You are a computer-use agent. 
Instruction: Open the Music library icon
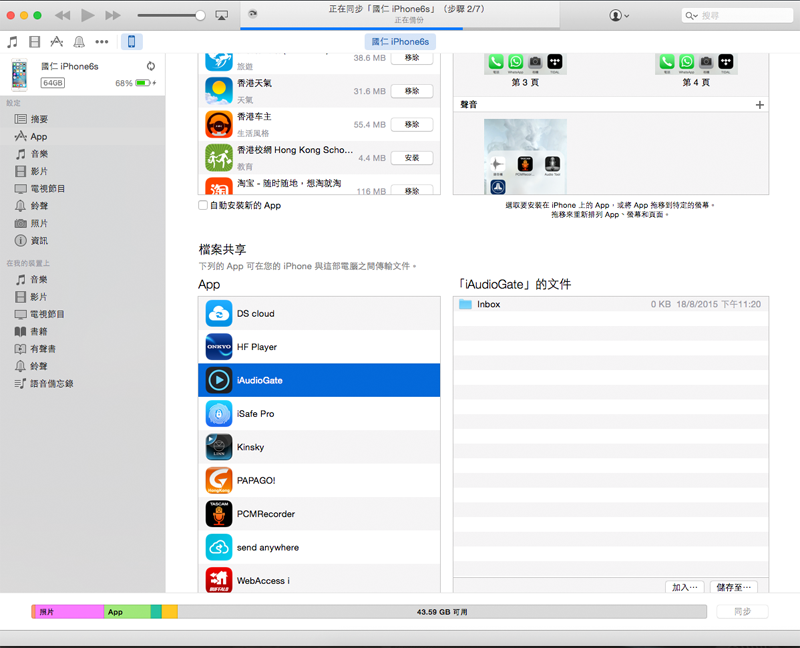click(x=12, y=42)
